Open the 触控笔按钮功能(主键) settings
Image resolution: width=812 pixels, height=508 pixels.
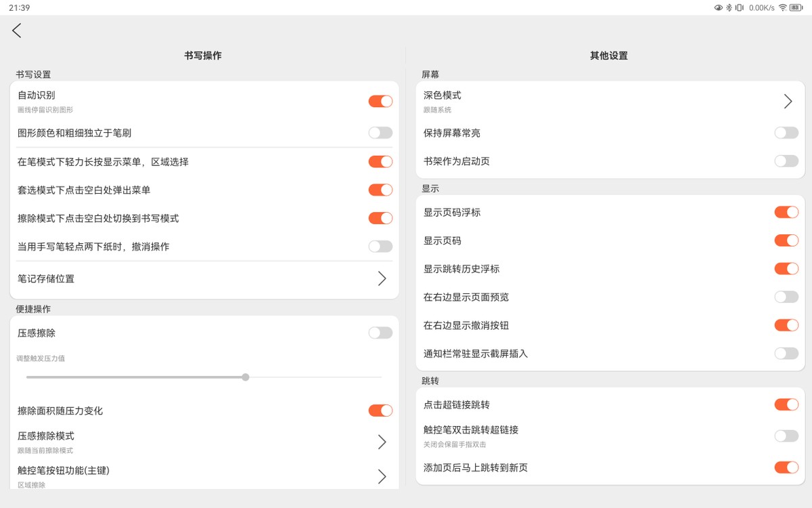(381, 476)
